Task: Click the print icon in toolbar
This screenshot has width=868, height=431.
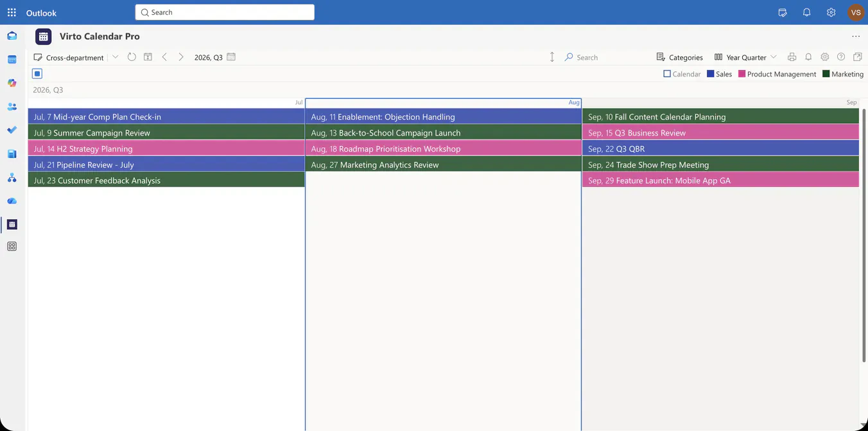Action: pos(792,57)
